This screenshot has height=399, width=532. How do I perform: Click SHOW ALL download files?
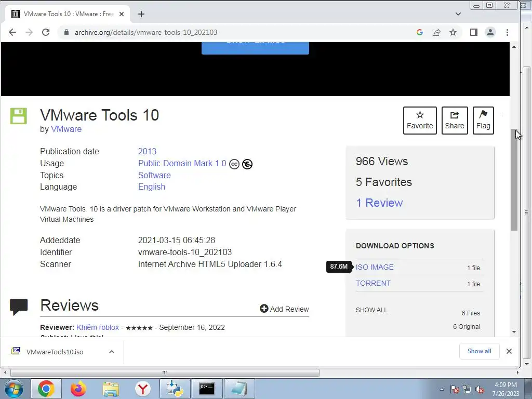click(x=371, y=310)
